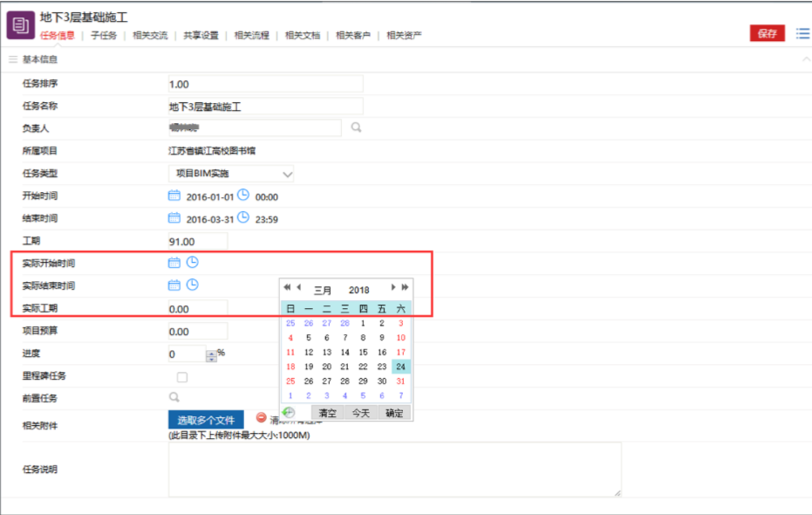Open clock icon for 开始时间

[242, 196]
